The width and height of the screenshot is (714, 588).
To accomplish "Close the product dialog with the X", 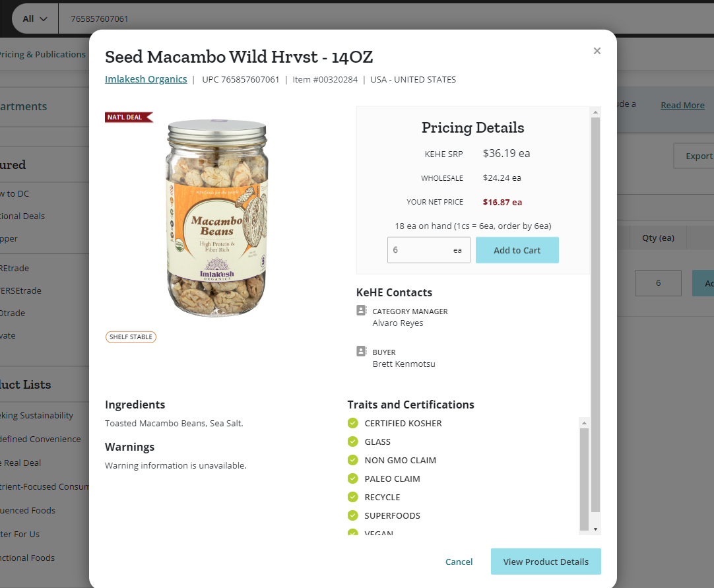I will (597, 51).
